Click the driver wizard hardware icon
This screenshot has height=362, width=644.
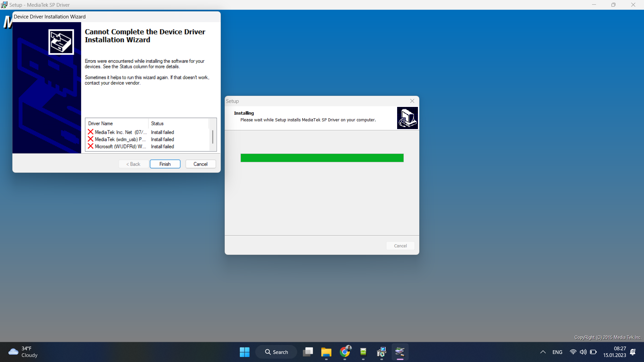61,42
